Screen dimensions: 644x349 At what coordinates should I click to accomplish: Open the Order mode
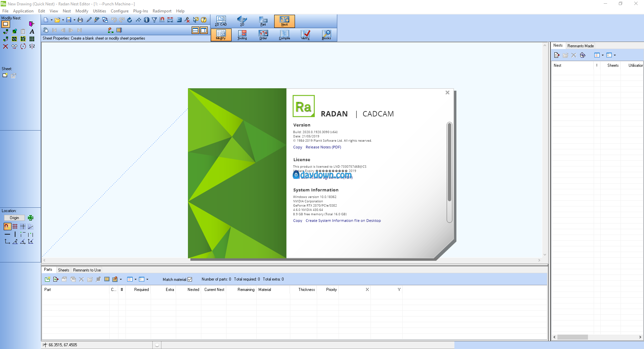[x=263, y=35]
